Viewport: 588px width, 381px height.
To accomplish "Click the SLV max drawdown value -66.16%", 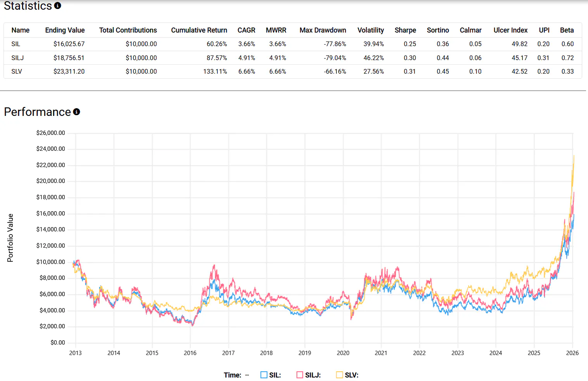I will [335, 72].
